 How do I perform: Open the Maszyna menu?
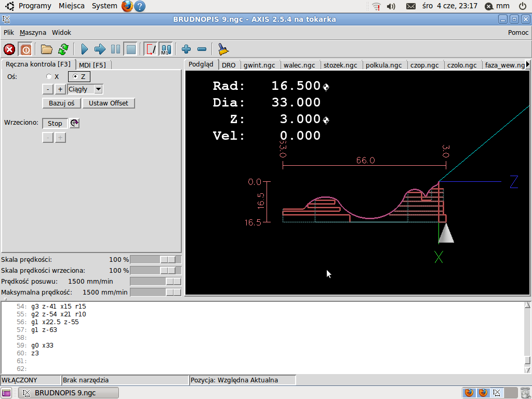click(33, 33)
